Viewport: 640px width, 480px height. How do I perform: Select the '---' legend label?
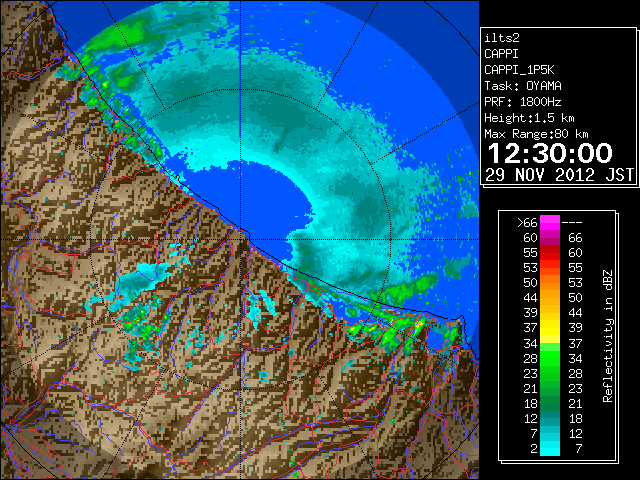572,223
